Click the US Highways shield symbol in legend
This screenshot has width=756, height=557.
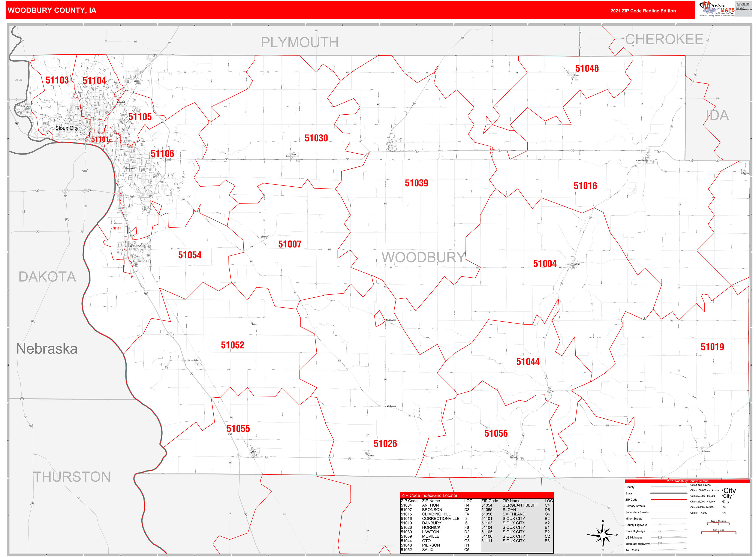click(660, 537)
